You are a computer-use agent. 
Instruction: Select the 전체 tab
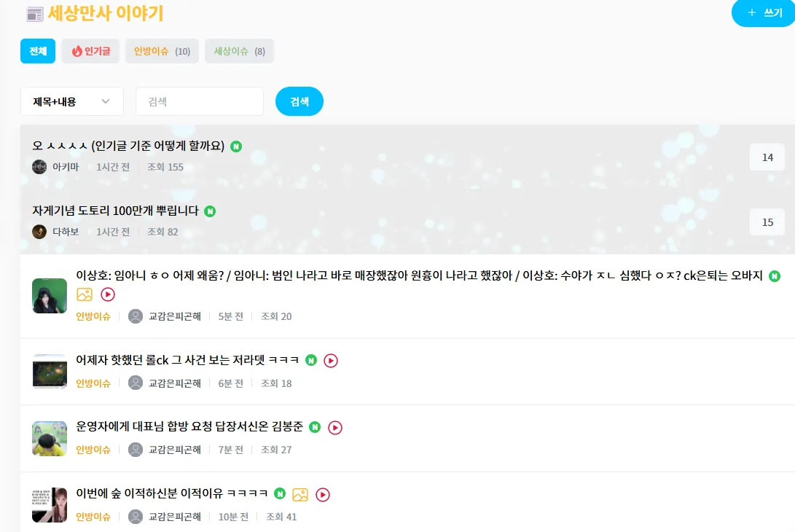coord(38,51)
